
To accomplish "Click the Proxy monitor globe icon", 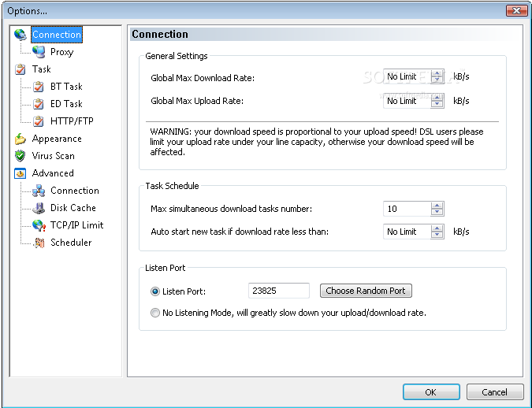I will tap(39, 52).
